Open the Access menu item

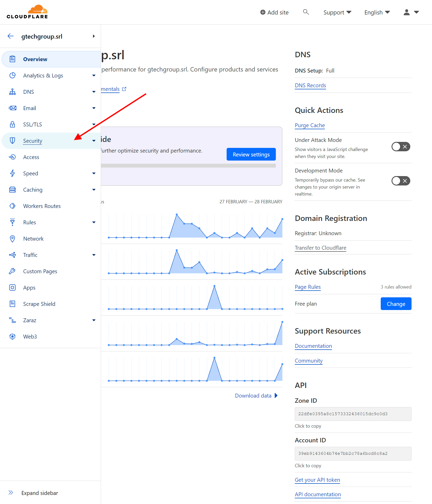click(x=31, y=157)
